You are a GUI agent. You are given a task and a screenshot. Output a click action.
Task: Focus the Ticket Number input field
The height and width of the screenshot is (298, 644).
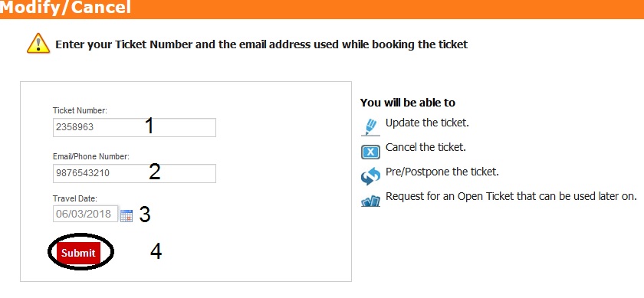pos(134,128)
